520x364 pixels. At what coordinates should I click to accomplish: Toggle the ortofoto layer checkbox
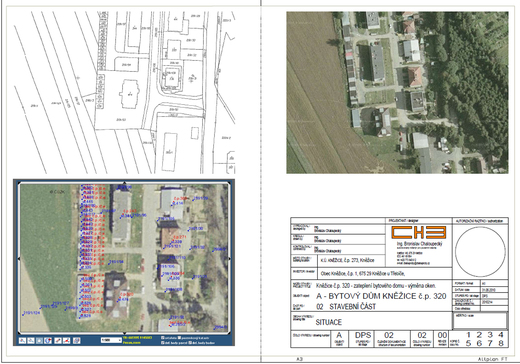coord(163,338)
